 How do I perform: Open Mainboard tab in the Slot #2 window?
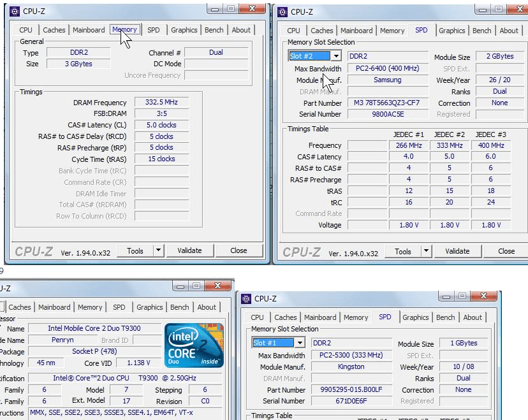[356, 31]
